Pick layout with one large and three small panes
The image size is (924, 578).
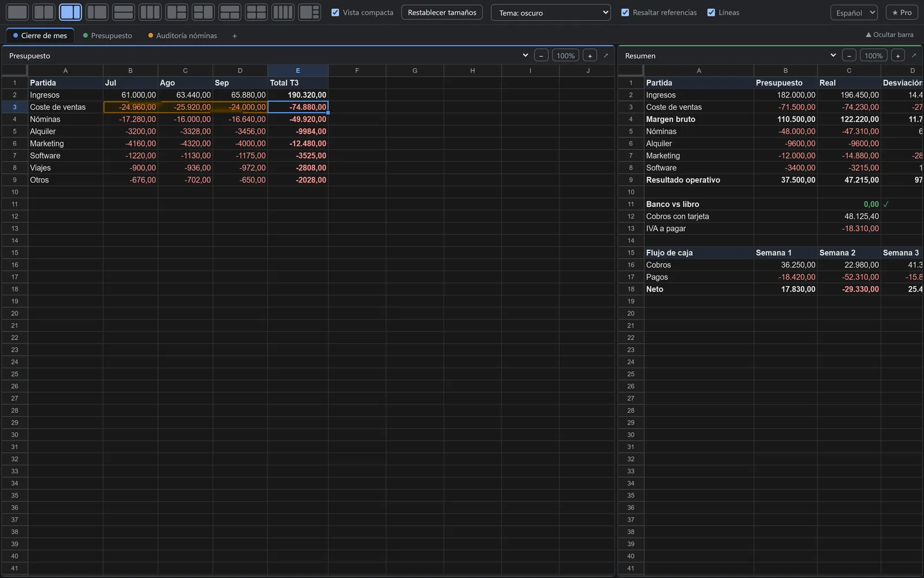310,12
